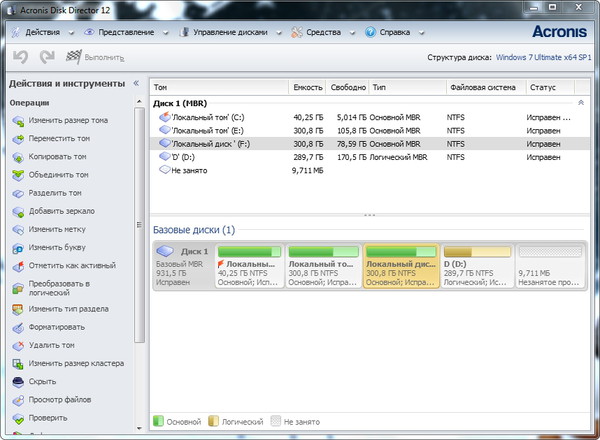The width and height of the screenshot is (600, 440).
Task: Click the Redo arrow icon in toolbar
Action: coord(46,58)
